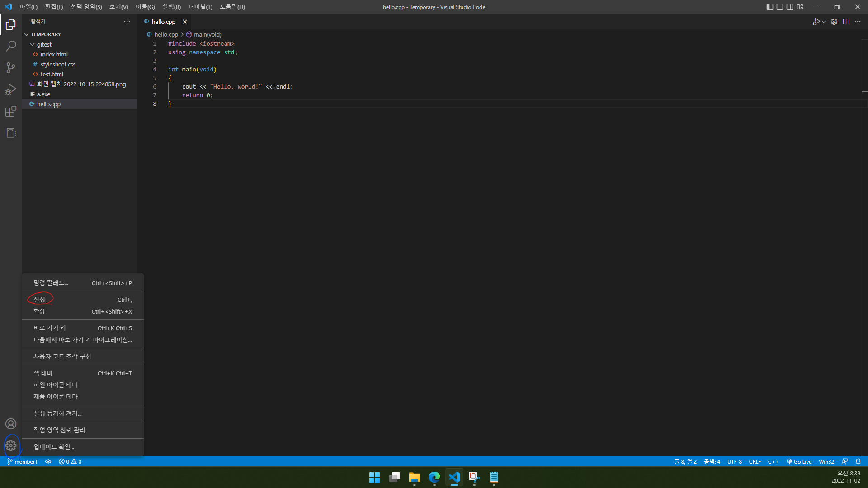Open the Run and Debug view
This screenshot has width=868, height=488.
(x=11, y=89)
